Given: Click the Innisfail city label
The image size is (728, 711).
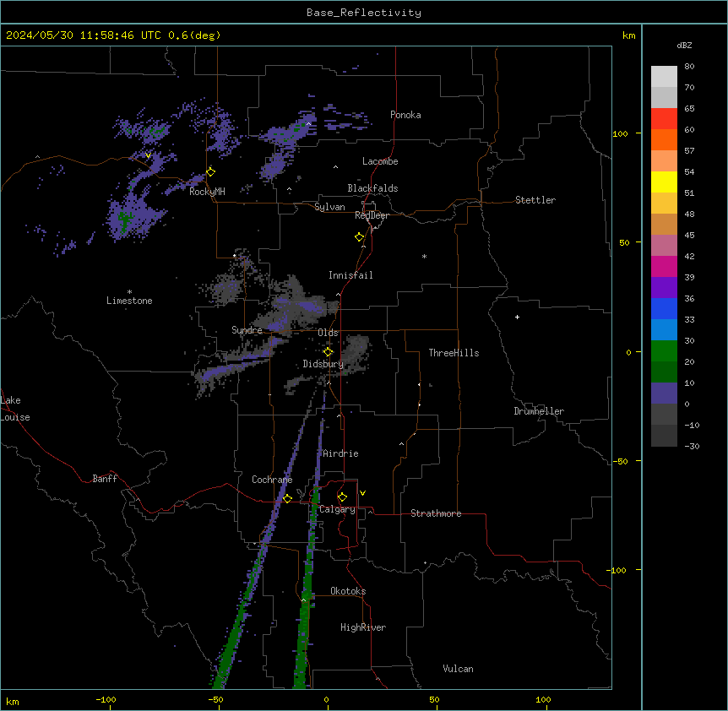Looking at the screenshot, I should [x=350, y=275].
